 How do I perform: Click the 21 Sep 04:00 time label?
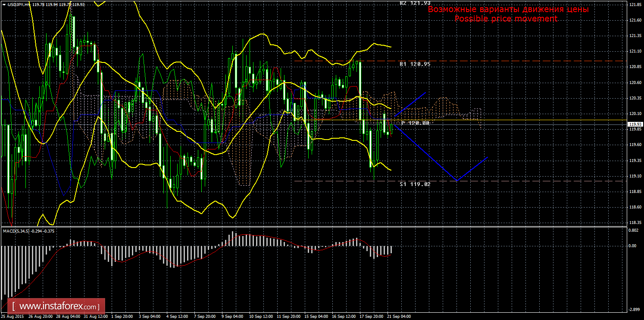(399, 317)
